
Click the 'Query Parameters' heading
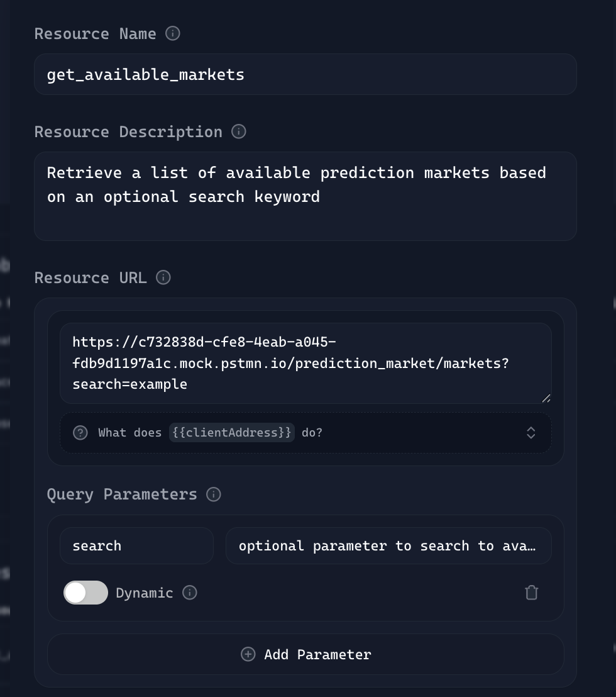[122, 494]
